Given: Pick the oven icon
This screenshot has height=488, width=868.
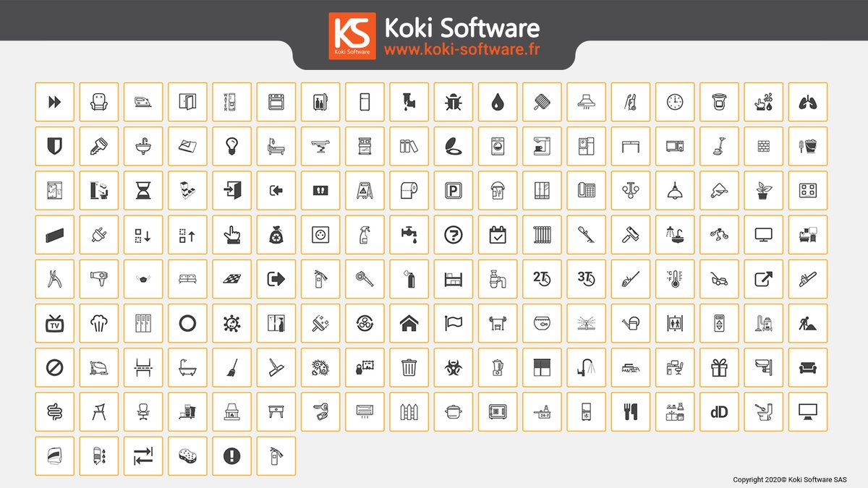Looking at the screenshot, I should click(276, 102).
